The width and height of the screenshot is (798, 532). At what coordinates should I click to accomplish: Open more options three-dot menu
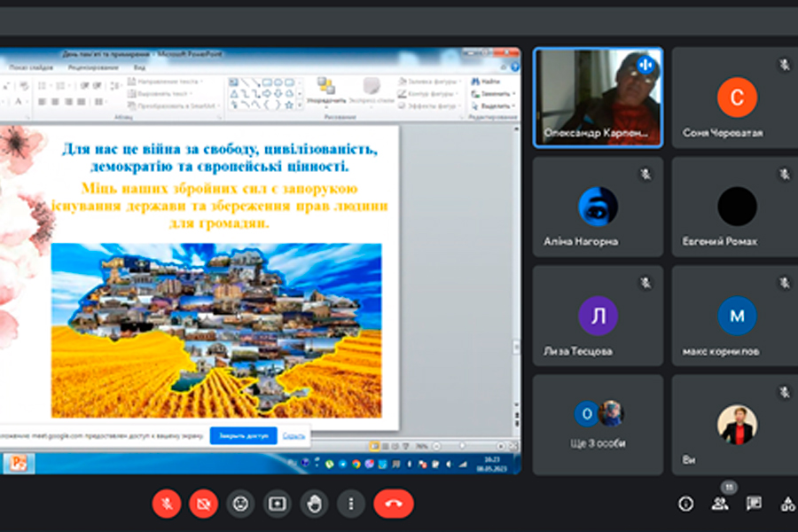pos(351,504)
